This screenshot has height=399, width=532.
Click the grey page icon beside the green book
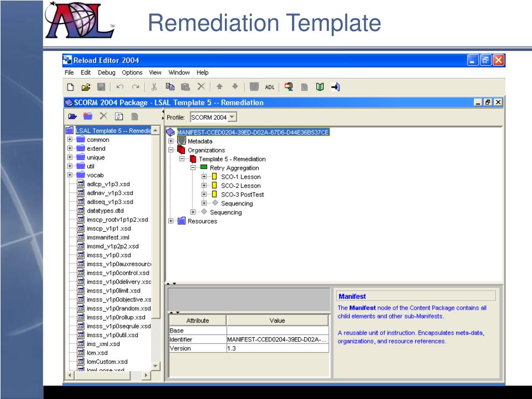coord(304,87)
